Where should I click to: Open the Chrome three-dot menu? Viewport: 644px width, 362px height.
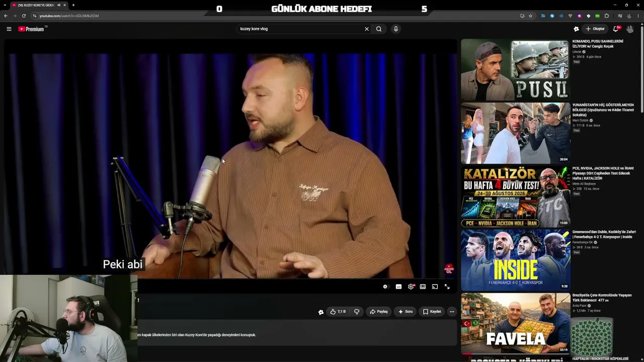tap(638, 16)
